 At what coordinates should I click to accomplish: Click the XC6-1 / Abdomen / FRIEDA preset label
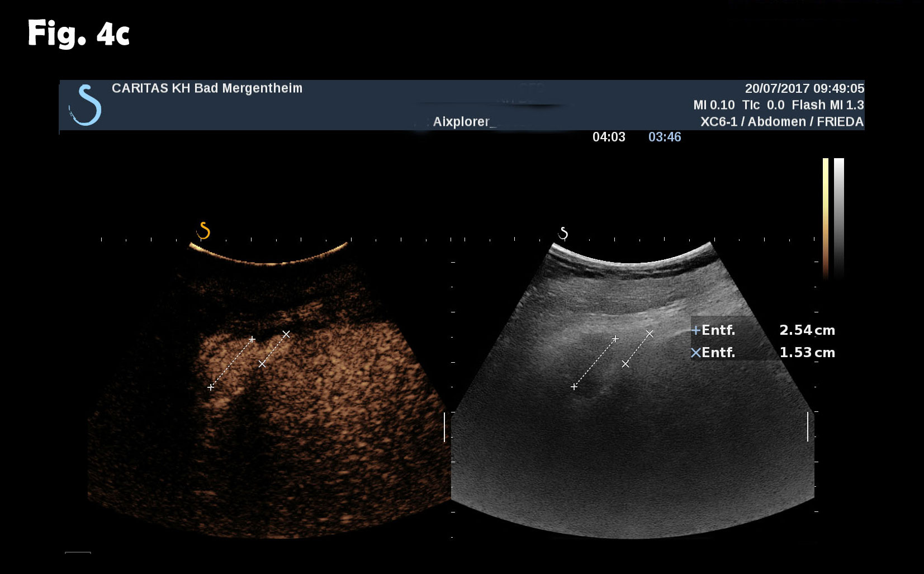click(781, 122)
